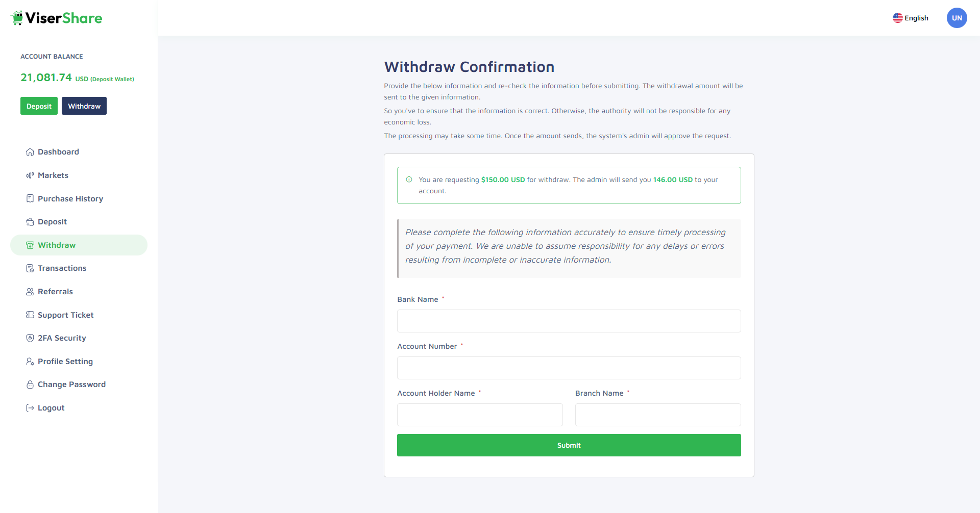Click into the Account Number field
The width and height of the screenshot is (980, 513).
(569, 368)
